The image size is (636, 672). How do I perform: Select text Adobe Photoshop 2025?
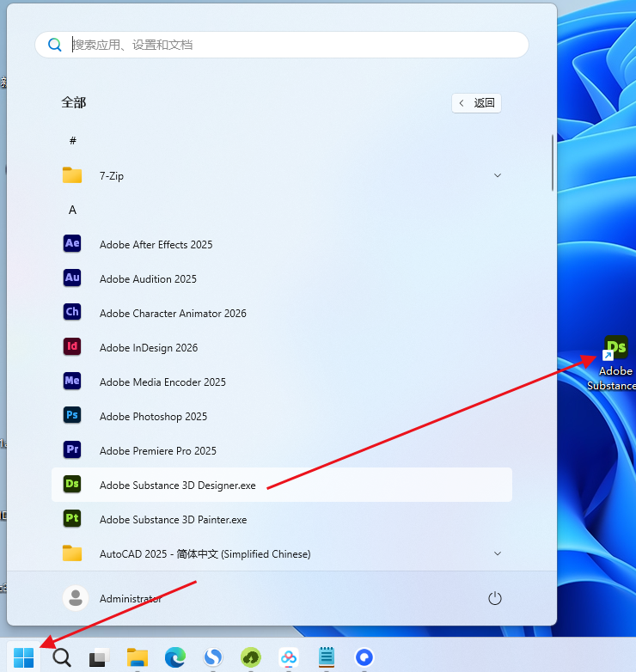153,417
